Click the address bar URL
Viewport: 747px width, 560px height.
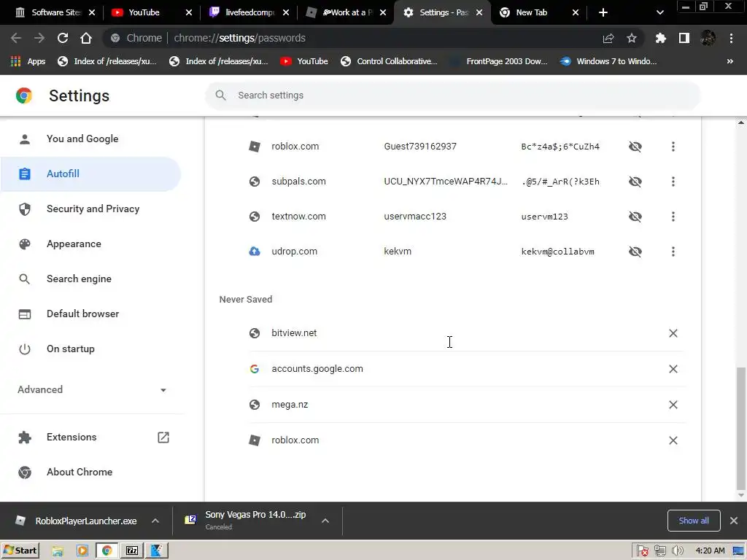pos(239,38)
